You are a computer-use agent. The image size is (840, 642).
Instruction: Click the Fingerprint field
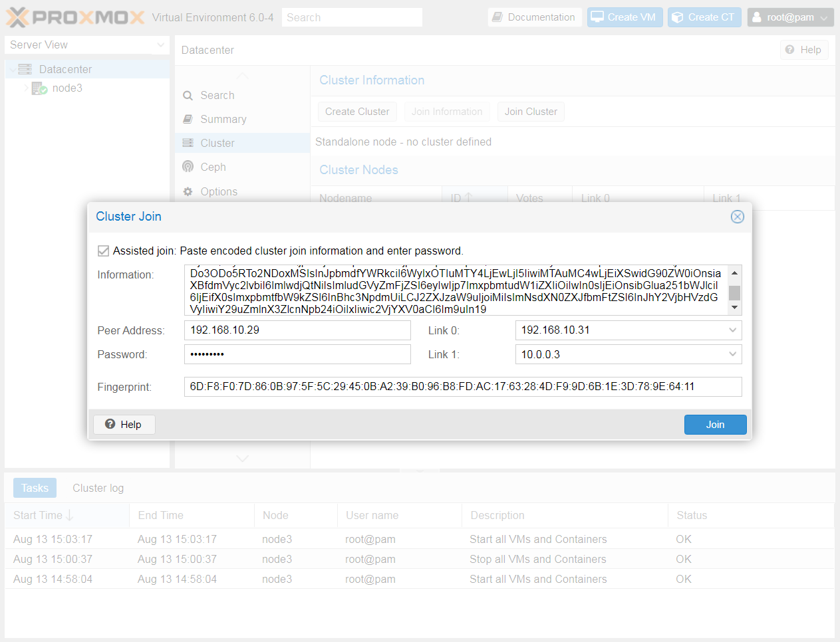[x=463, y=387]
